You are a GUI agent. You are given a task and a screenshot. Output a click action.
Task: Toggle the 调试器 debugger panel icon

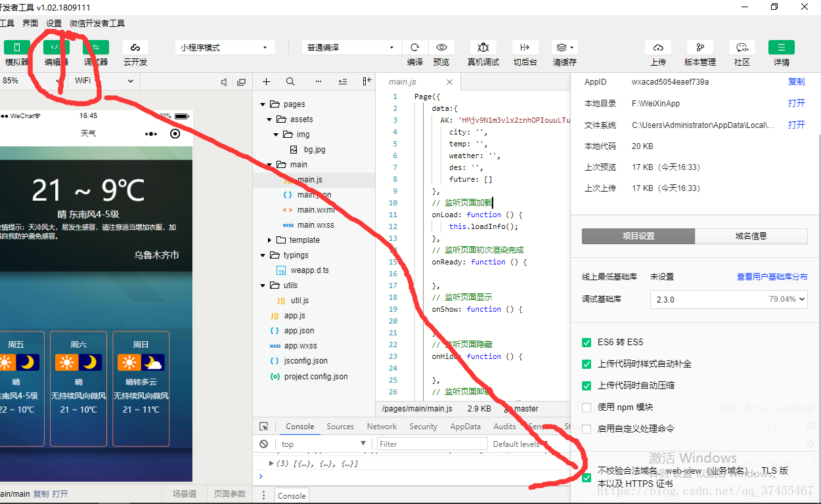click(96, 47)
